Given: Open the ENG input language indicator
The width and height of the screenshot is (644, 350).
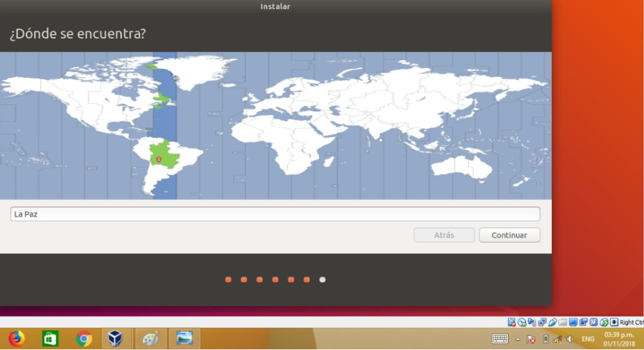Looking at the screenshot, I should [588, 339].
